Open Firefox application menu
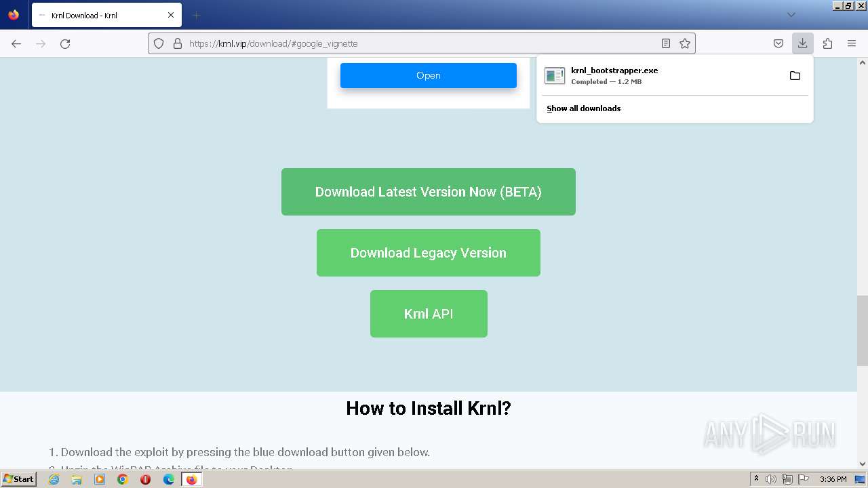The width and height of the screenshot is (868, 488). 852,43
